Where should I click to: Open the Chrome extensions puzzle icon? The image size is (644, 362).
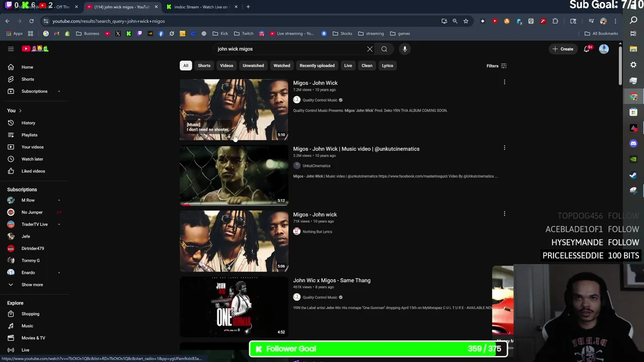[x=555, y=21]
